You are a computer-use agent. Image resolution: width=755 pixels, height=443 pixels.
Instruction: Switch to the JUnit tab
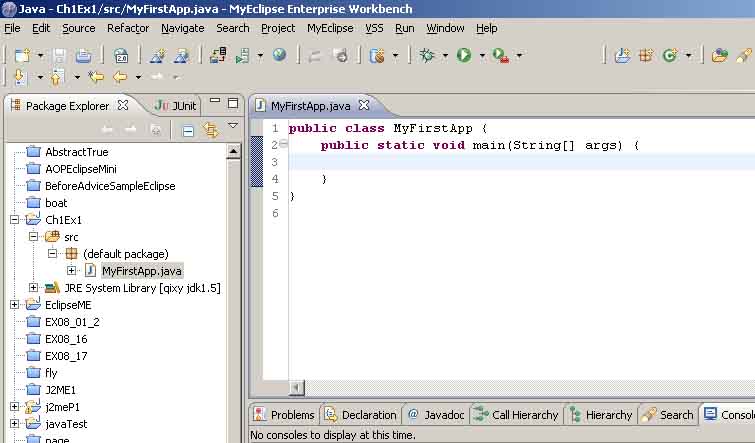point(176,105)
